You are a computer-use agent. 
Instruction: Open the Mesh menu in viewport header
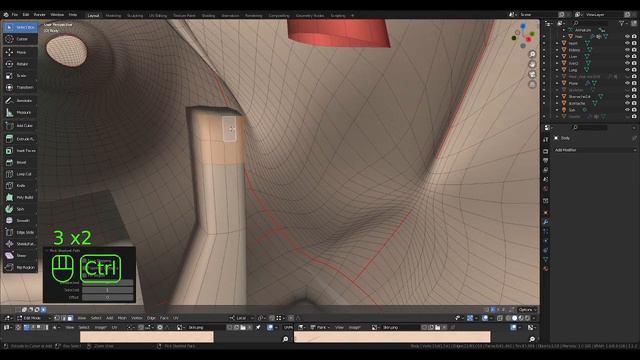pos(122,318)
